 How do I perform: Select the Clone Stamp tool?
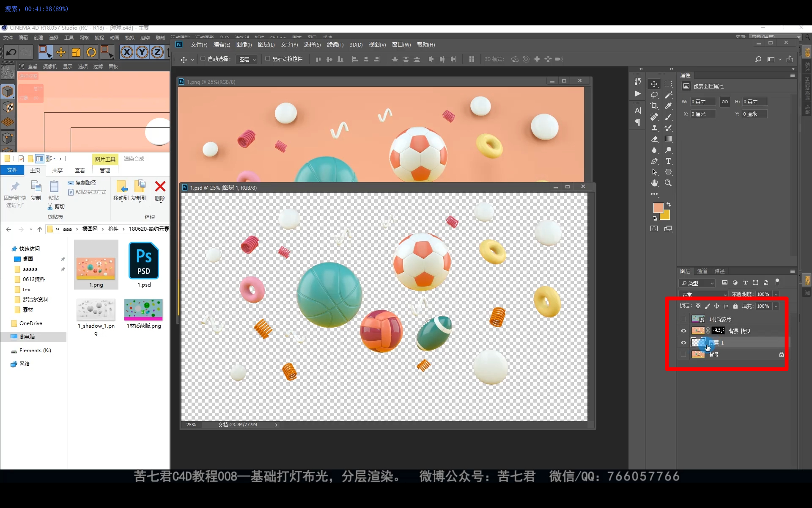coord(654,128)
